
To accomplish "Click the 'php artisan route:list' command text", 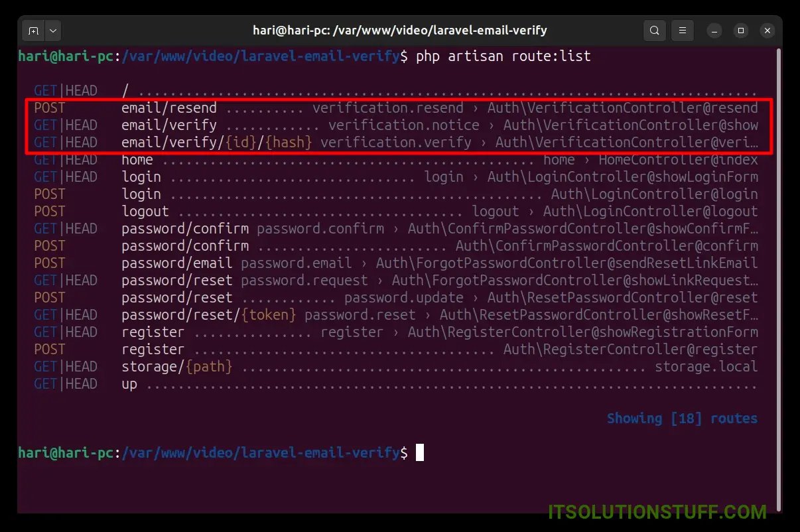I will tap(503, 56).
